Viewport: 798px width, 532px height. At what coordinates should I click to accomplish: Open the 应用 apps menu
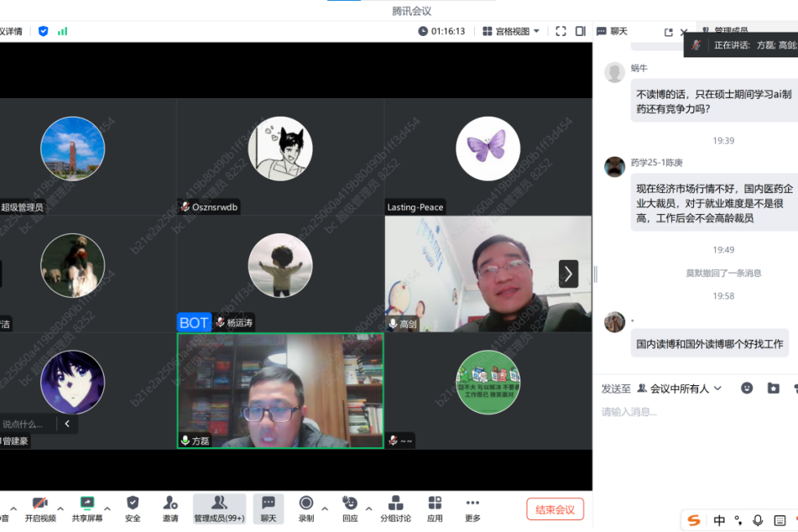coord(435,508)
